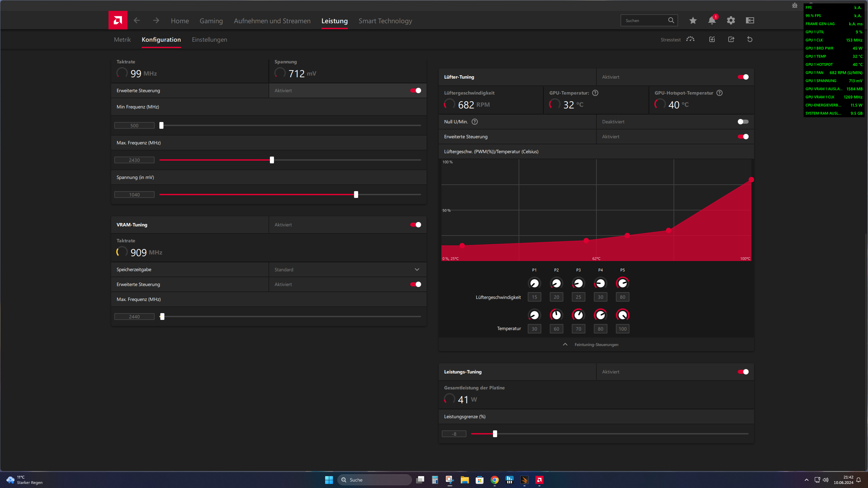Click the Leistungsgrenze slider handle

tap(495, 434)
